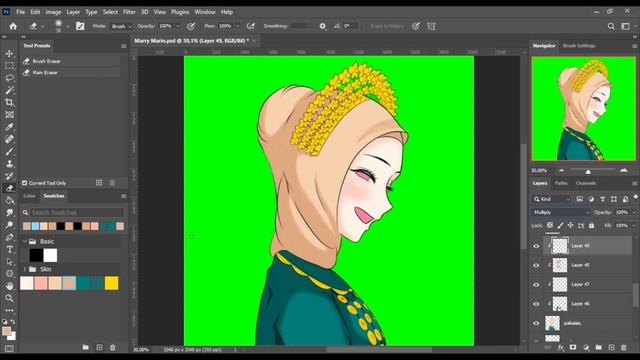Select the Crop tool
The height and width of the screenshot is (360, 640).
[x=9, y=102]
